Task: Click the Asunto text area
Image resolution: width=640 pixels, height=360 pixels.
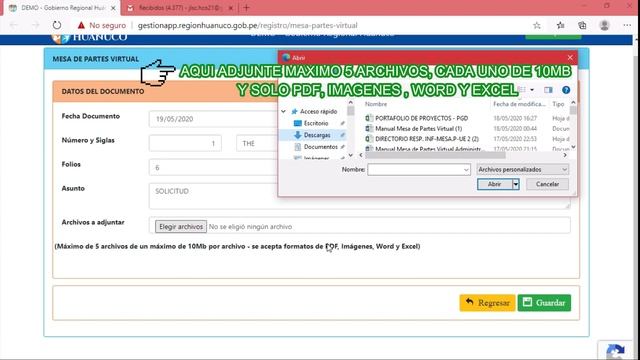Action: tap(359, 196)
